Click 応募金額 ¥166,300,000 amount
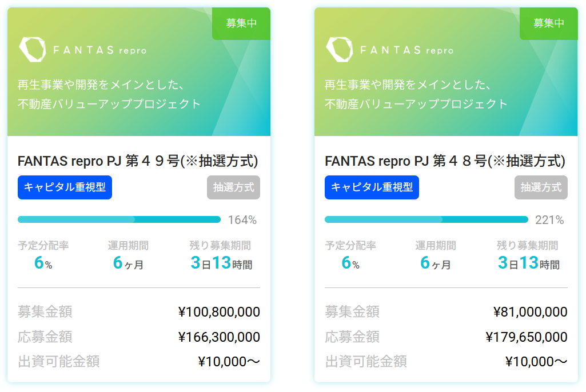Viewport: 586px width, 392px height. click(x=219, y=337)
